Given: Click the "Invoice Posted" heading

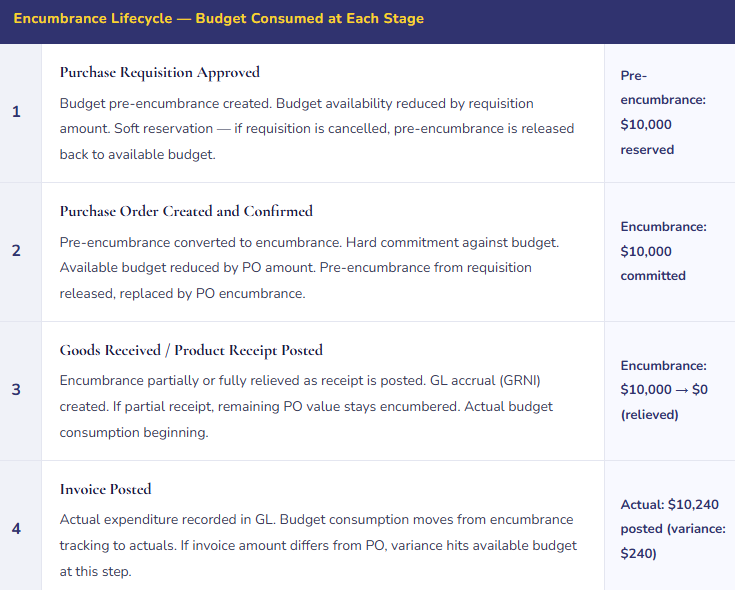Looking at the screenshot, I should tap(106, 489).
